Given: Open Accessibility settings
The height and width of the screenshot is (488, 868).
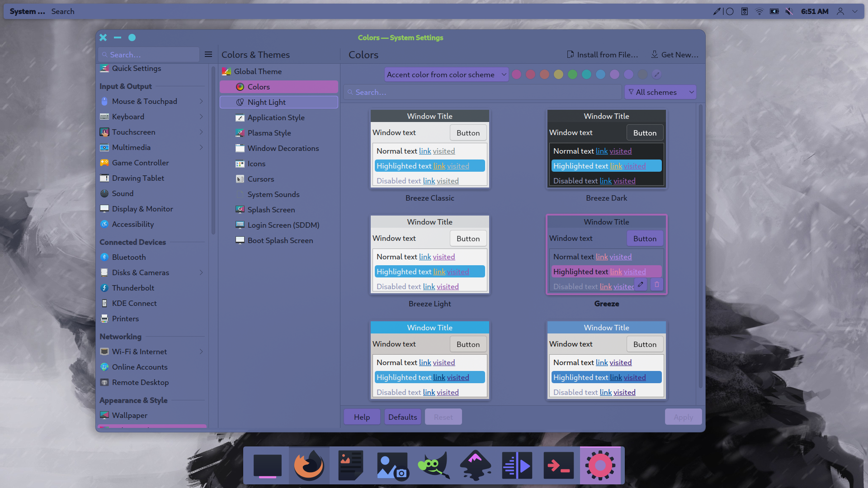Looking at the screenshot, I should tap(152, 224).
